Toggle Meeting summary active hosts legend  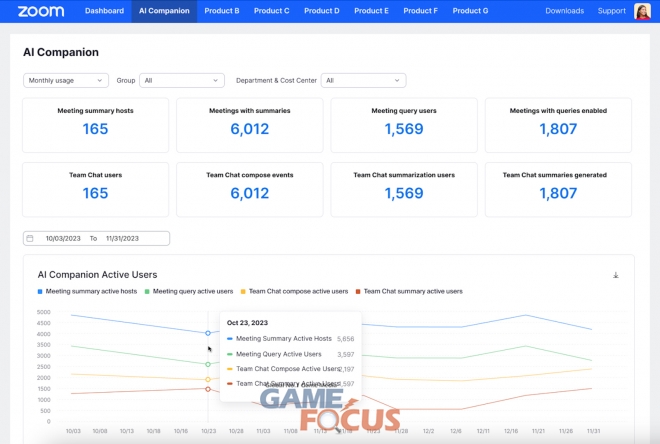(88, 291)
